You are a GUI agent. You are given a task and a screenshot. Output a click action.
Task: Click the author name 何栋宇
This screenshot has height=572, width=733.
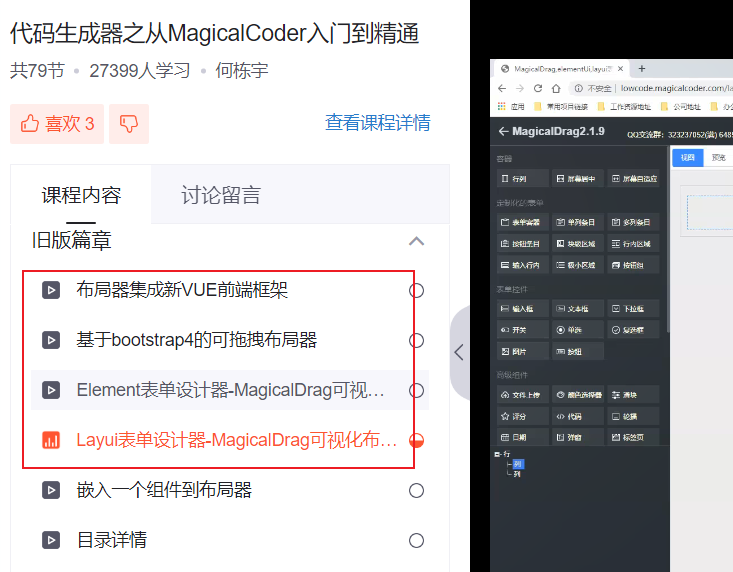coord(242,71)
